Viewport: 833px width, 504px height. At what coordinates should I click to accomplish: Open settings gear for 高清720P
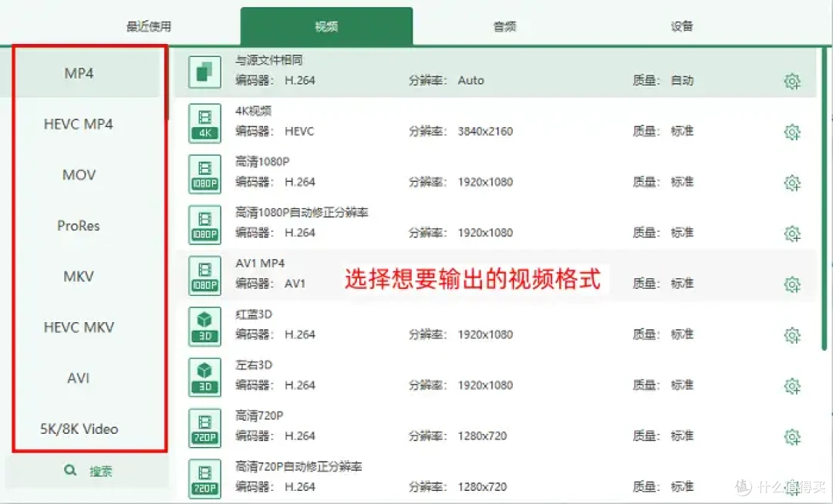792,437
